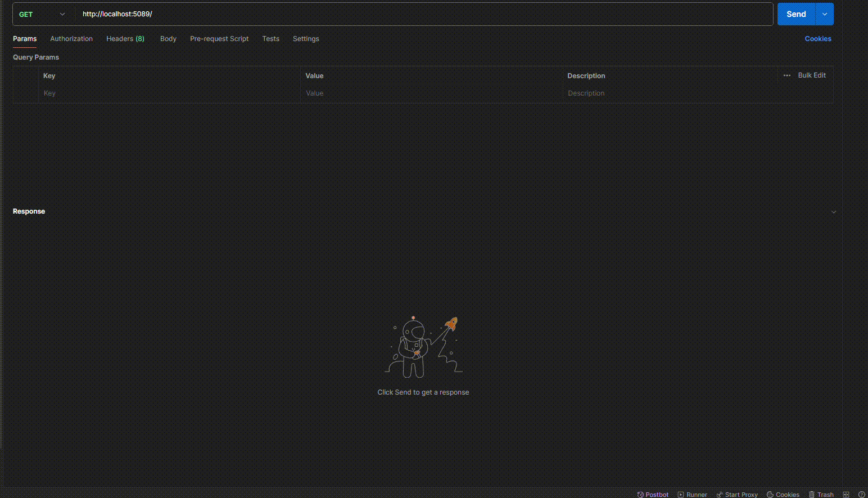The width and height of the screenshot is (868, 498).
Task: Open Postbot in the status bar
Action: [653, 495]
